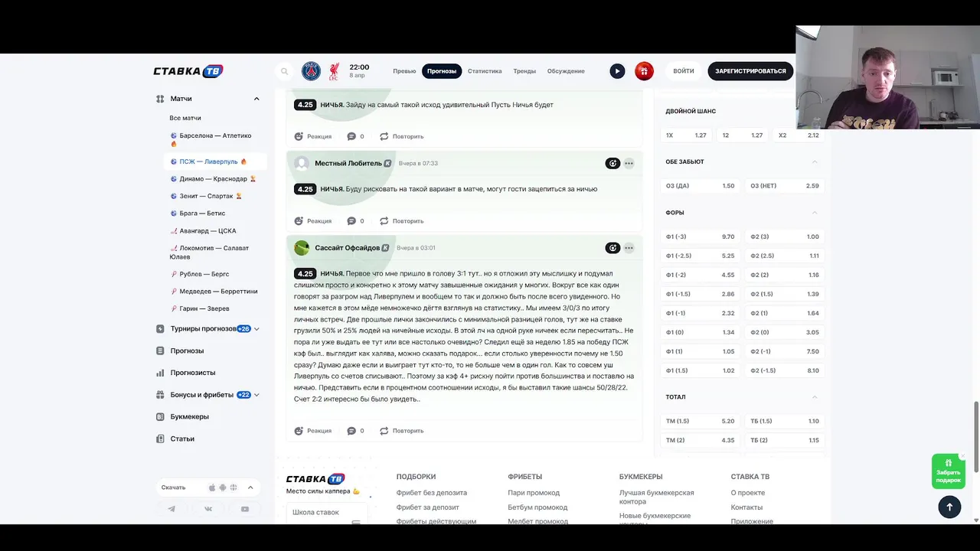Open Букмекеры in the sidebar

pyautogui.click(x=190, y=417)
